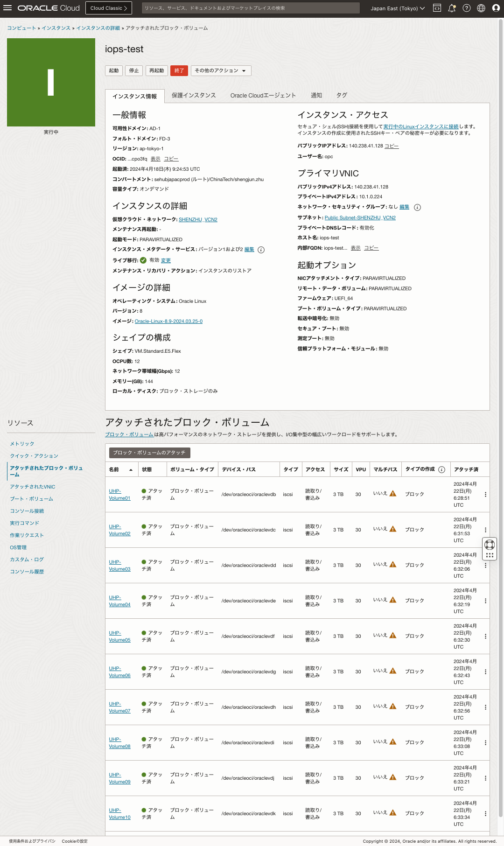Viewport: 504px width, 846px height.
Task: Open actions menu for UHP-Volume04 row
Action: 485,601
